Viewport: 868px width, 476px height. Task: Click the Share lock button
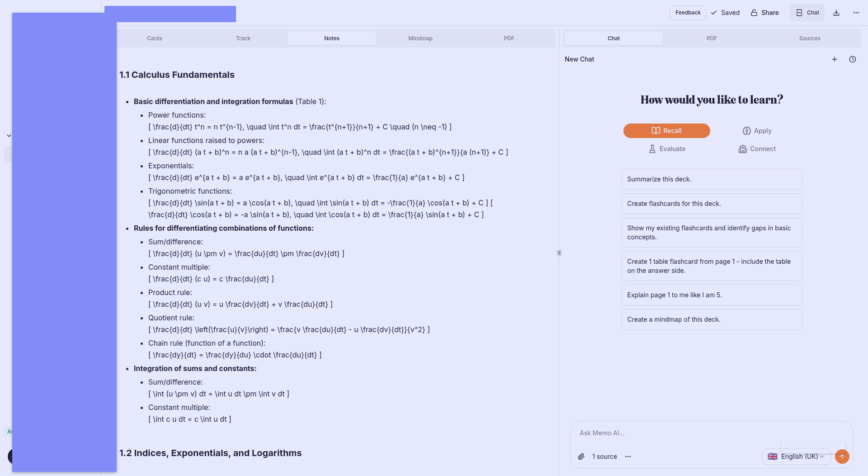coord(764,13)
